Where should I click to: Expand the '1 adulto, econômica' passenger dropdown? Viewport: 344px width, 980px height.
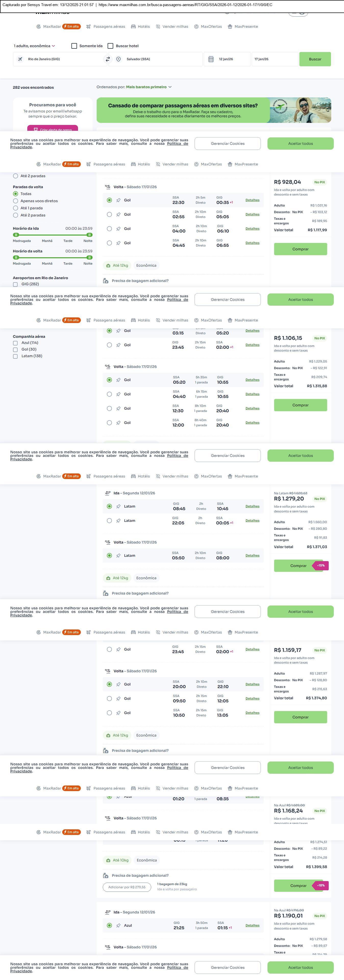pyautogui.click(x=34, y=46)
